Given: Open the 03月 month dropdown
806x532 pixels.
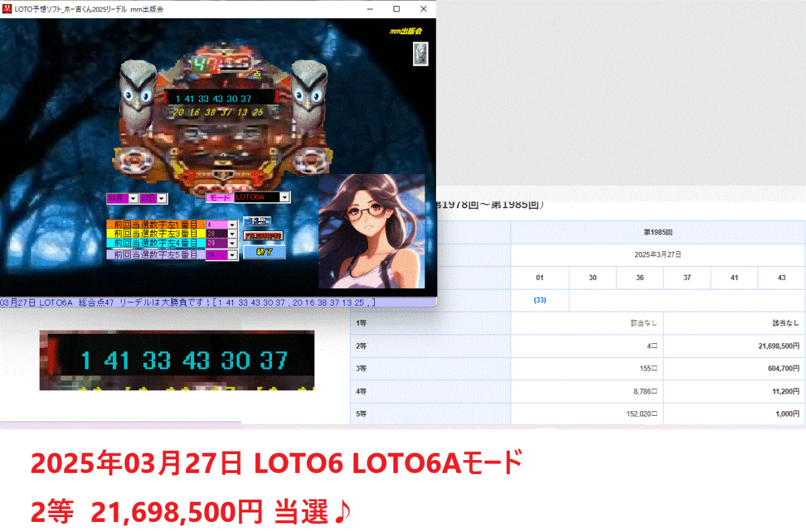Looking at the screenshot, I should click(x=134, y=197).
